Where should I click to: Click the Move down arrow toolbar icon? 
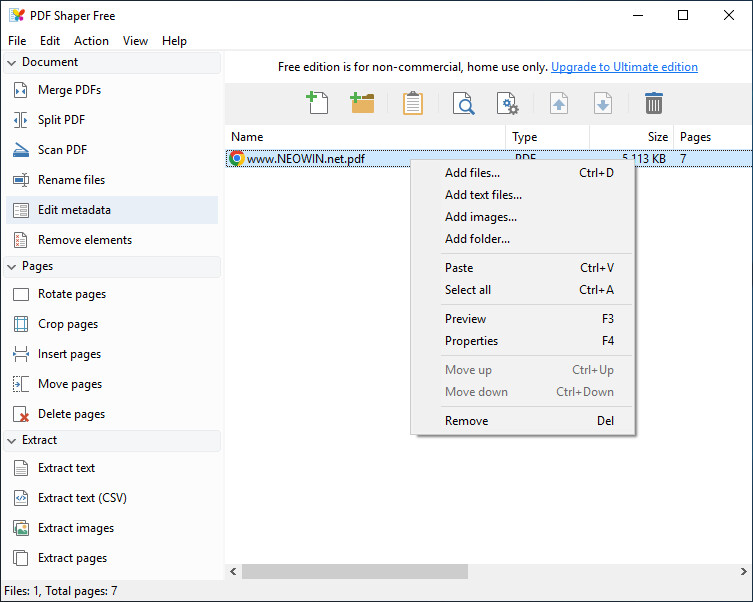tap(603, 103)
